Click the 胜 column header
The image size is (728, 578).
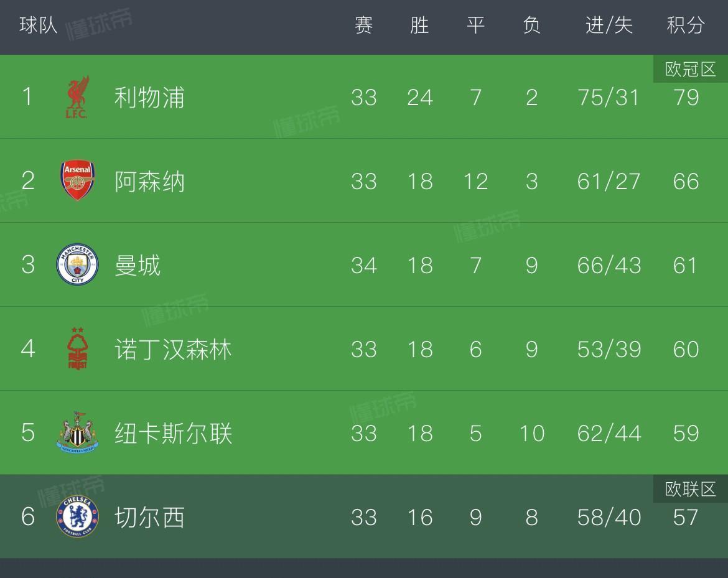coord(420,25)
